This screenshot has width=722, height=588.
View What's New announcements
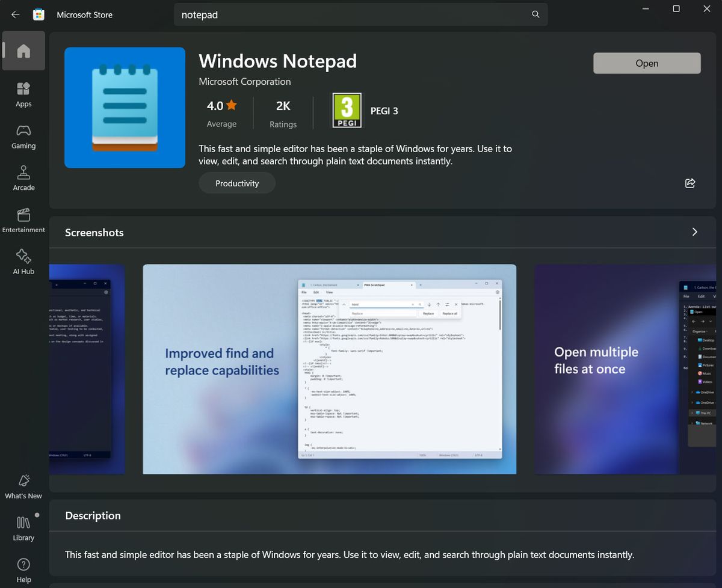point(23,486)
